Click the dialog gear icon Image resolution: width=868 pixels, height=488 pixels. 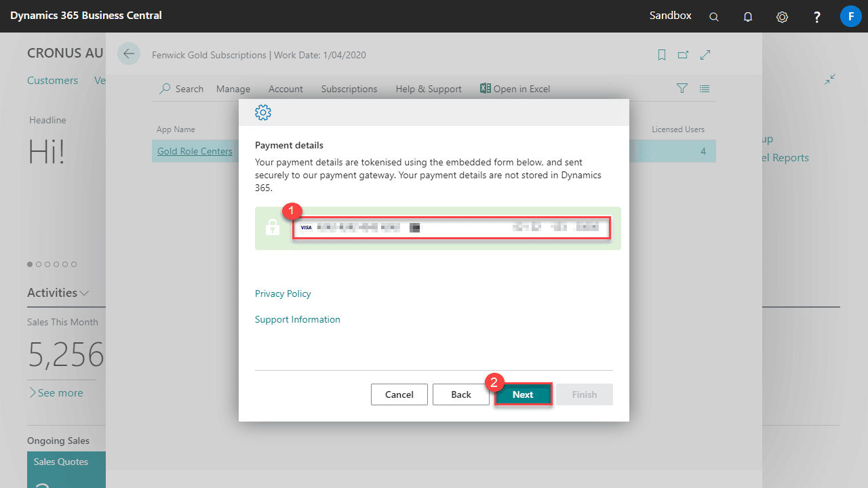pyautogui.click(x=262, y=113)
